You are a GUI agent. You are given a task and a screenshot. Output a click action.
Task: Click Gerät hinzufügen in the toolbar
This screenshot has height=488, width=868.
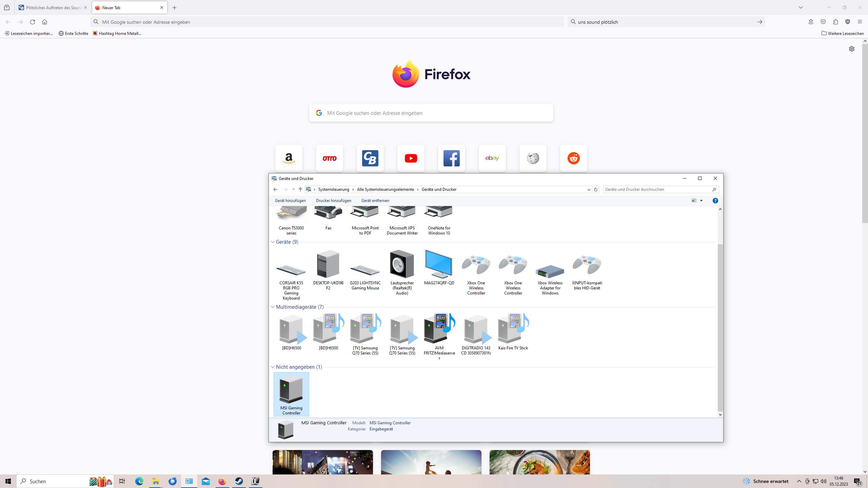[x=290, y=201]
